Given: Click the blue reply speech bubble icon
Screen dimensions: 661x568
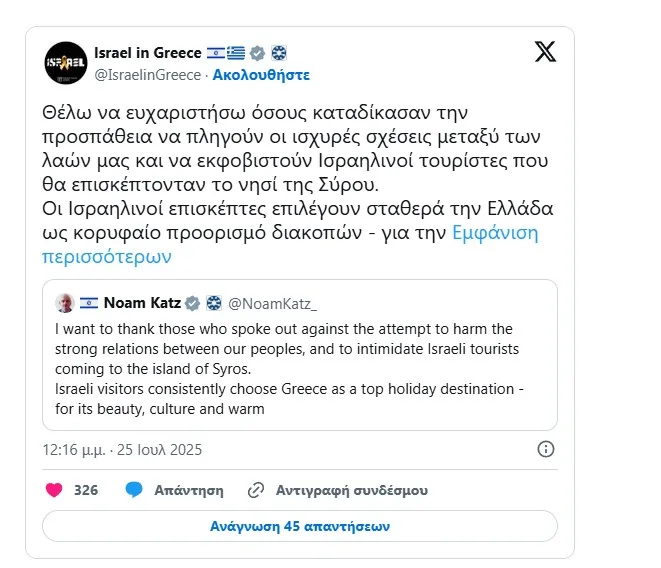Looking at the screenshot, I should 134,490.
